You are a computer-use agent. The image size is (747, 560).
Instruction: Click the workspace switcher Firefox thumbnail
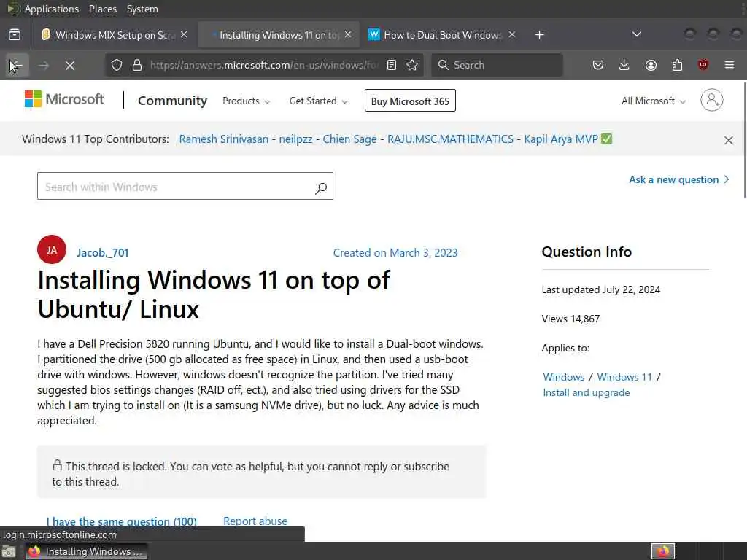tap(662, 551)
